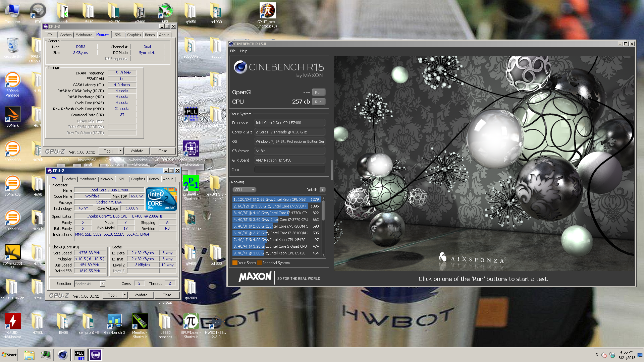
Task: Expand Tools dropdown arrow in lower CPU-Z
Action: point(125,295)
